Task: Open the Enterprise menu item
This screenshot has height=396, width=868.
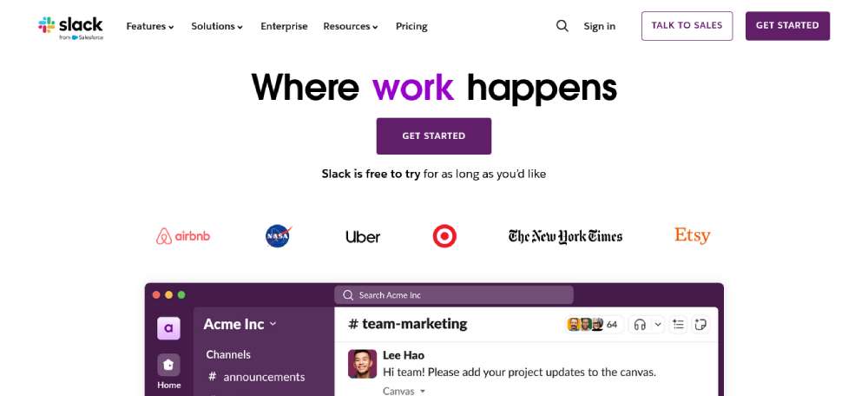Action: click(284, 26)
